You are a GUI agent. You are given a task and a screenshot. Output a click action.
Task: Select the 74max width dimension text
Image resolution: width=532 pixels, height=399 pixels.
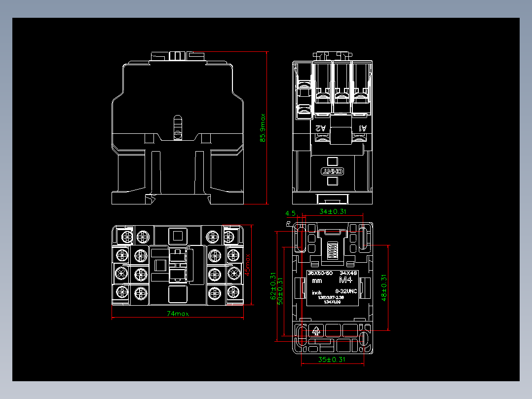178,314
